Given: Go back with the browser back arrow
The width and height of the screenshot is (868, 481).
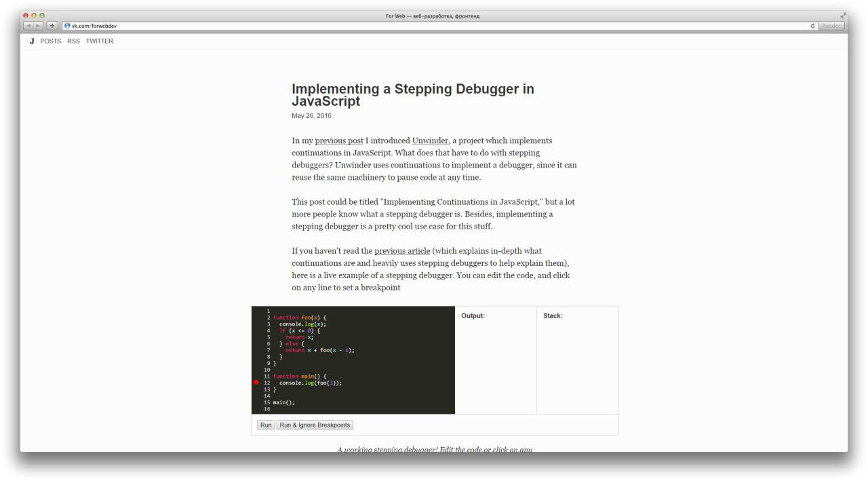Looking at the screenshot, I should tap(28, 26).
